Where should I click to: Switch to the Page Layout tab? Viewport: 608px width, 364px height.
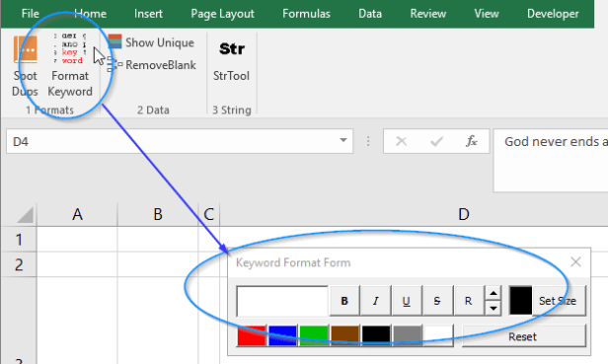point(223,14)
